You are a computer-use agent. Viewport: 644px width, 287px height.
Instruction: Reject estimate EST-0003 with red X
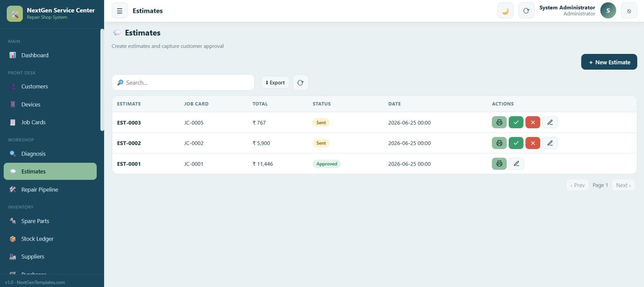click(533, 122)
